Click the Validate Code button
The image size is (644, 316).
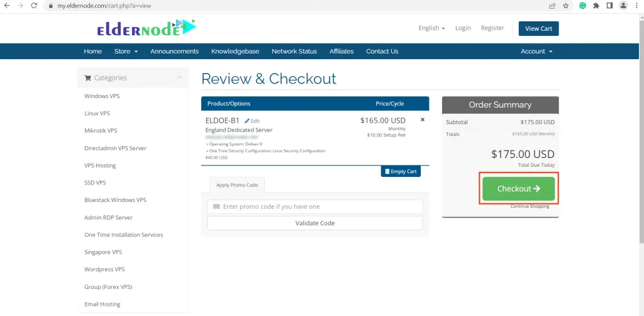pyautogui.click(x=315, y=223)
